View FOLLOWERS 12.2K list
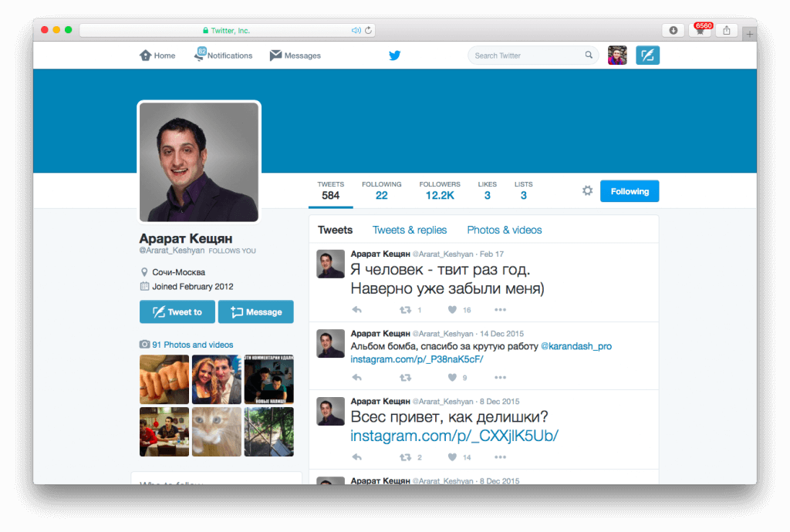790x532 pixels. point(439,190)
